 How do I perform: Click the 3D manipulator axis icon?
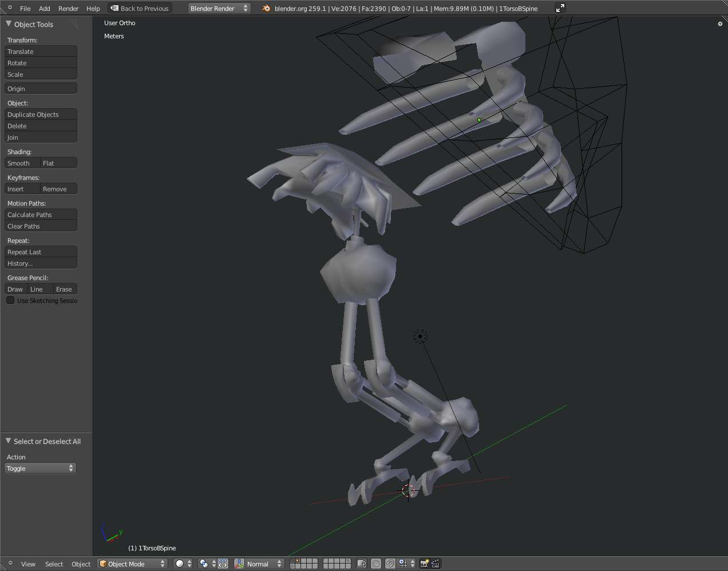[239, 564]
